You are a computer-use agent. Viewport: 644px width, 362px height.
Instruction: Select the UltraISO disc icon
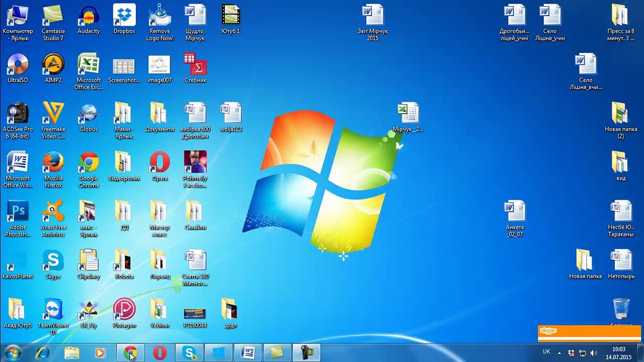coord(18,69)
